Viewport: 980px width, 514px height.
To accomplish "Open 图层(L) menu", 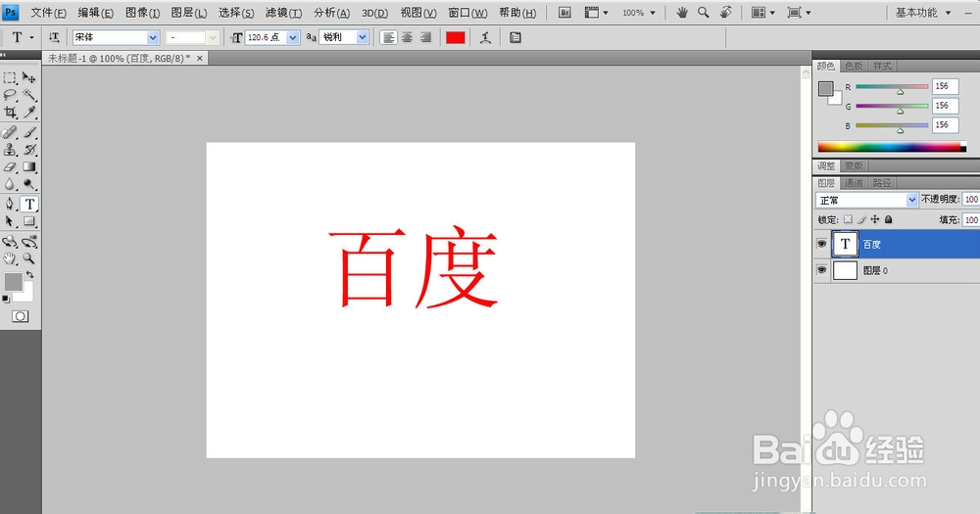I will click(x=189, y=13).
